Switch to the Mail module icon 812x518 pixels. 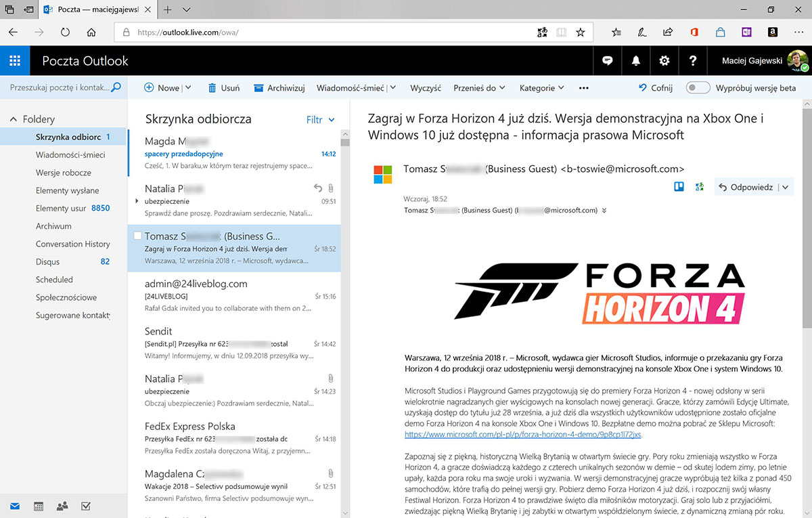click(14, 506)
